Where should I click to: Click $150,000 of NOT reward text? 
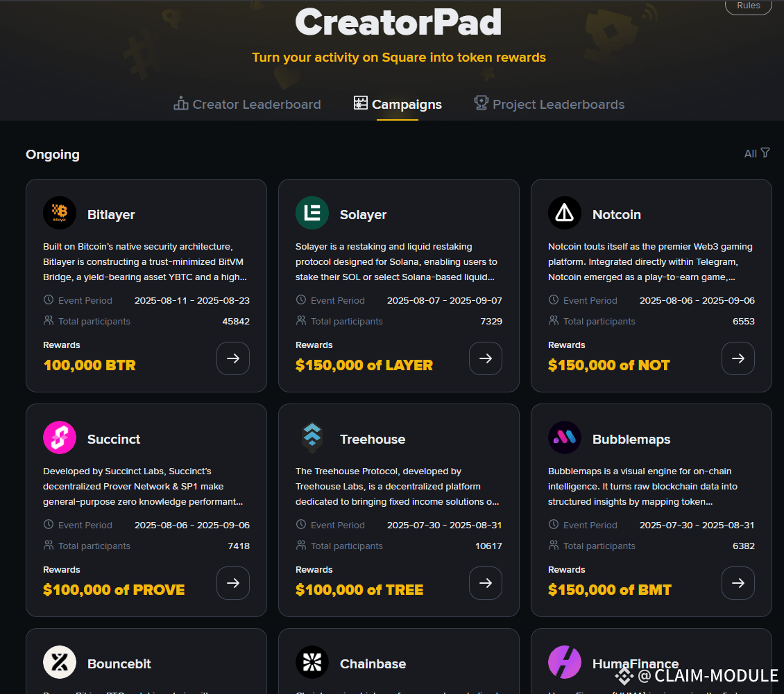[x=608, y=365]
